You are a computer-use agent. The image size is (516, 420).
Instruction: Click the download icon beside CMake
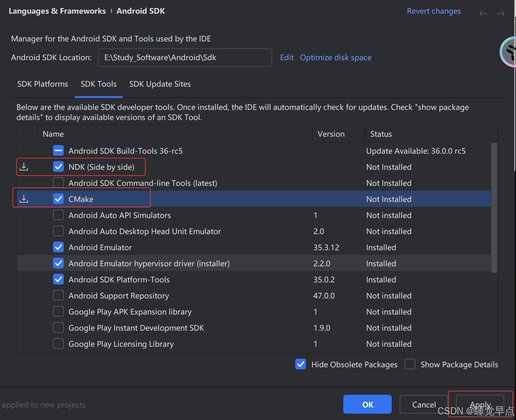[x=24, y=199]
